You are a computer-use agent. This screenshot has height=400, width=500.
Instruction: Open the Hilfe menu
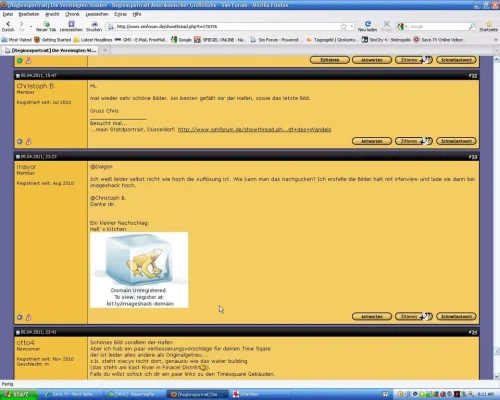pyautogui.click(x=137, y=14)
